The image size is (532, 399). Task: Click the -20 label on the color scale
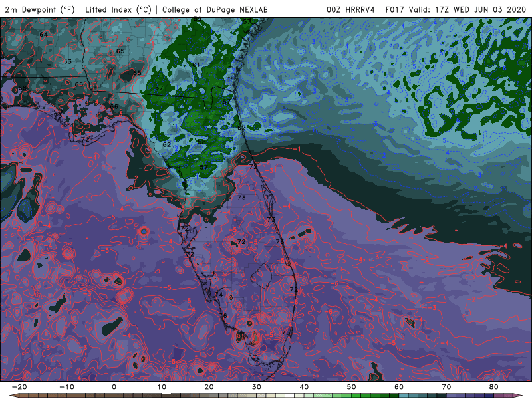click(19, 387)
